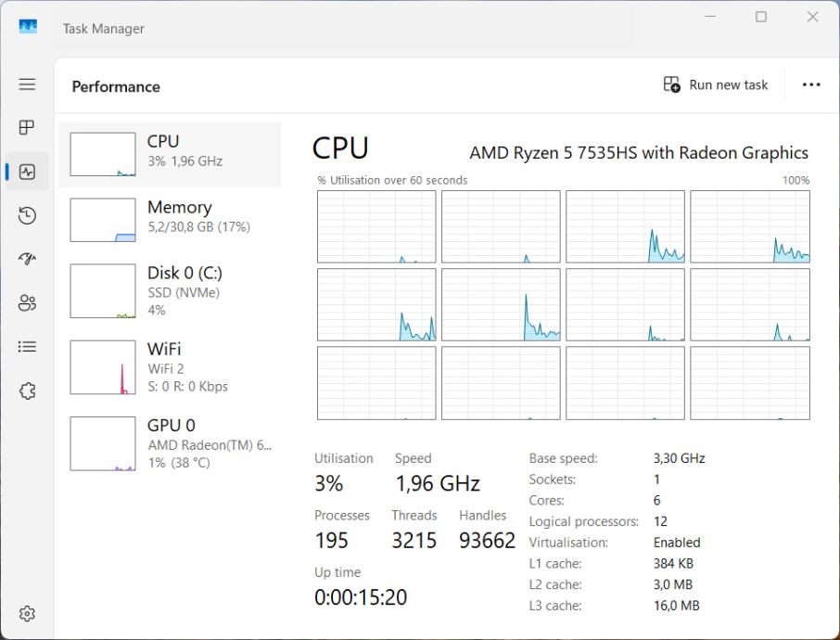The width and height of the screenshot is (840, 640).
Task: Go to the Processes page icon
Action: tap(27, 127)
